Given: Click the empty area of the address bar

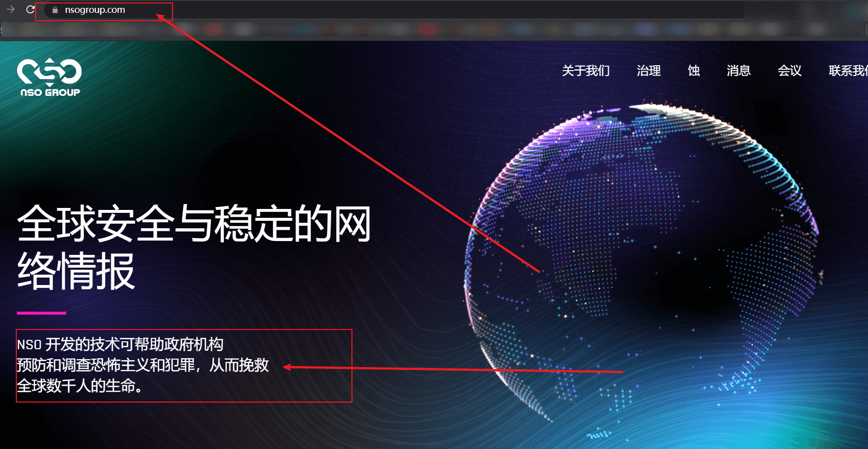Looking at the screenshot, I should click(x=445, y=10).
